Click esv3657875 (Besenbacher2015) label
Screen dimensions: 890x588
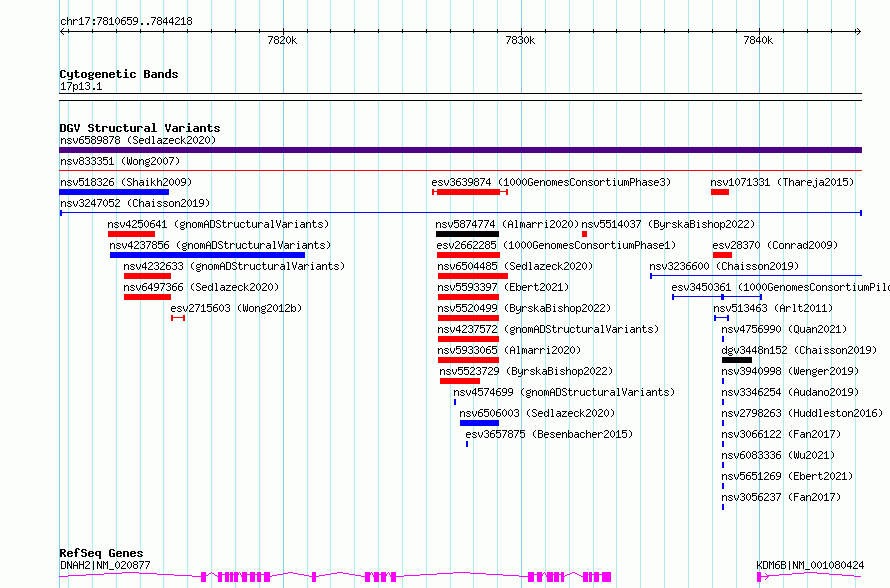pyautogui.click(x=549, y=434)
